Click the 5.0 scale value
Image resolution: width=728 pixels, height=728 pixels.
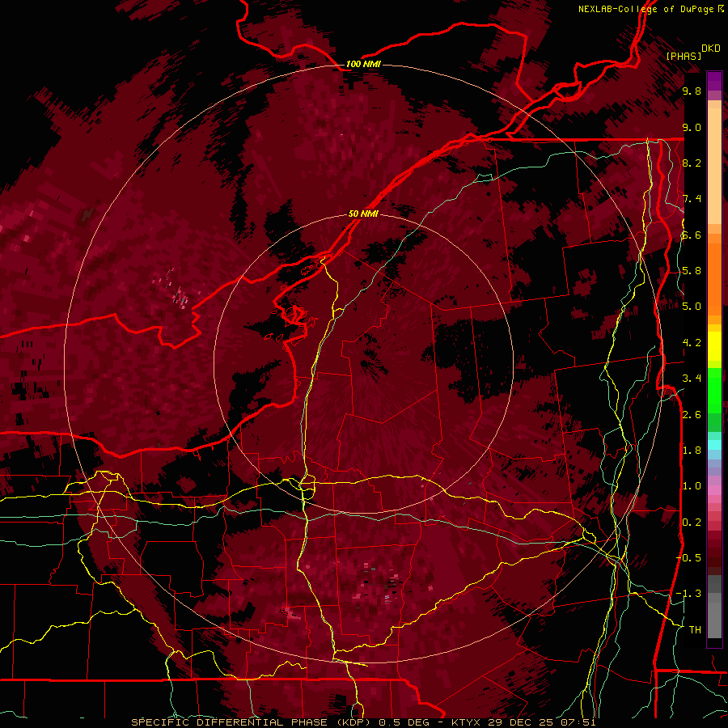point(692,307)
